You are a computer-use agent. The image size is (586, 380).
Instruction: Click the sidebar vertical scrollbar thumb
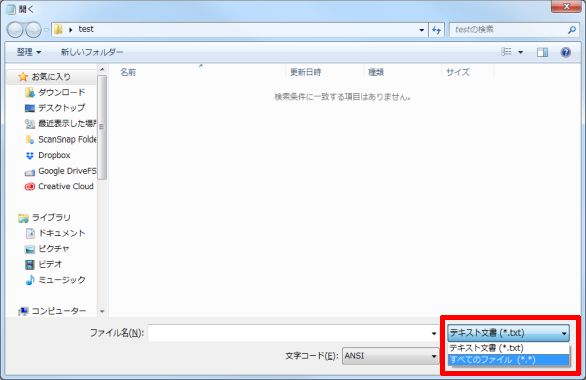(x=102, y=127)
